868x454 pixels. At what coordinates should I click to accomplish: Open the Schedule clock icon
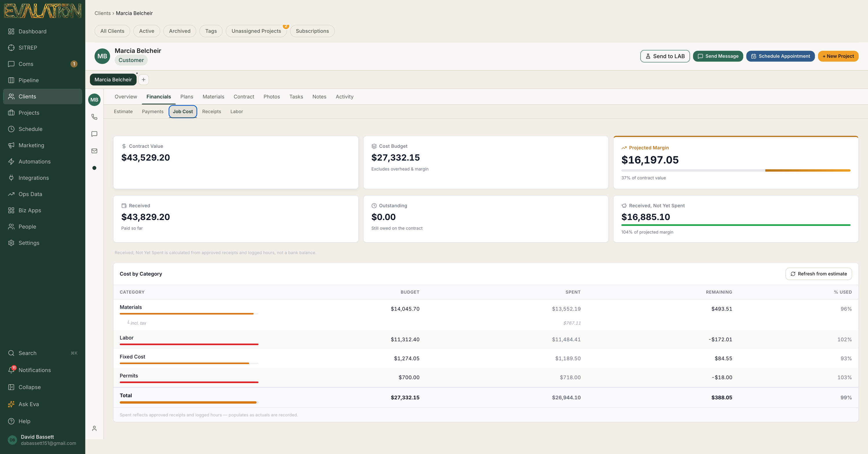[x=11, y=129]
